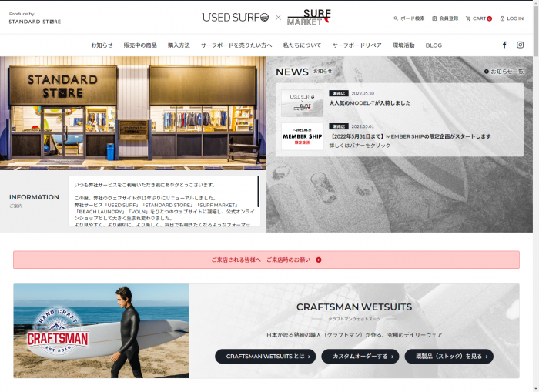Image resolution: width=539 pixels, height=392 pixels.
Task: Open the 販売中の商品 menu item
Action: pos(140,45)
